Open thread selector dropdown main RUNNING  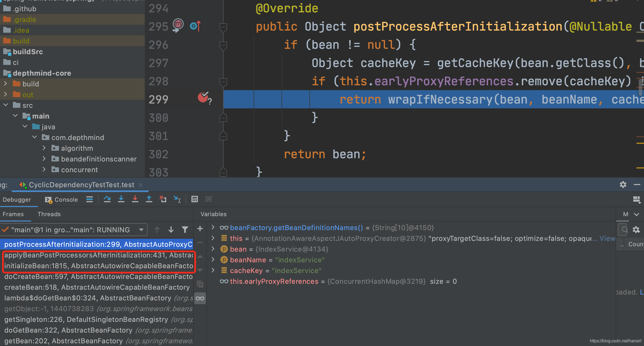(74, 230)
